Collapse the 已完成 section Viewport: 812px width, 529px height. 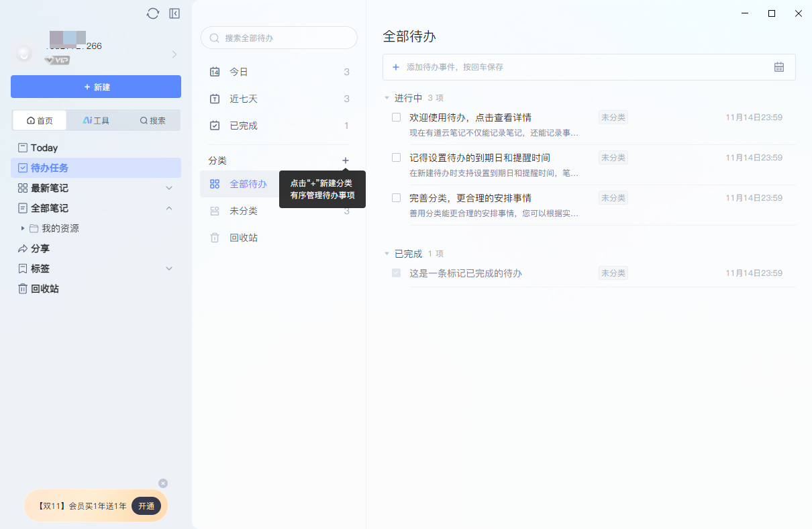tap(387, 254)
